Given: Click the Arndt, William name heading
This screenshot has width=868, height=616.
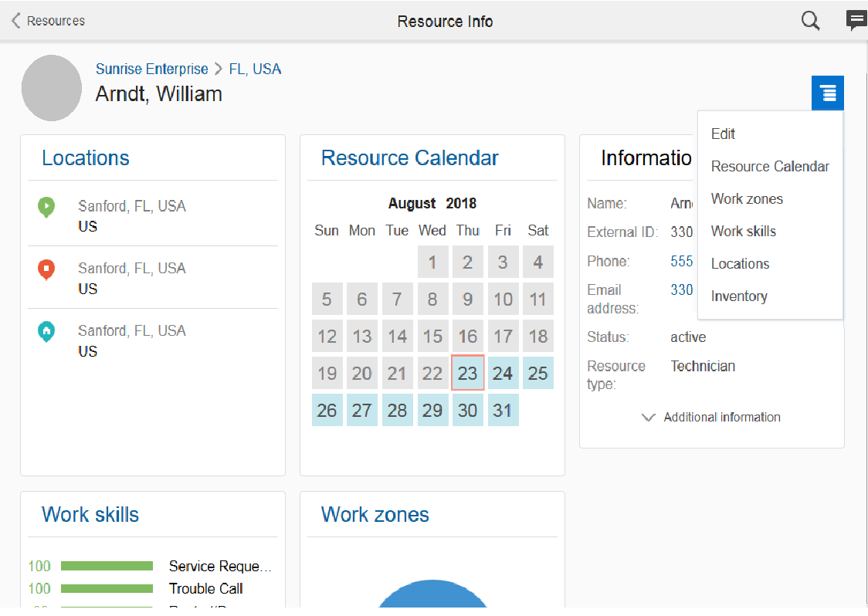Looking at the screenshot, I should (159, 94).
